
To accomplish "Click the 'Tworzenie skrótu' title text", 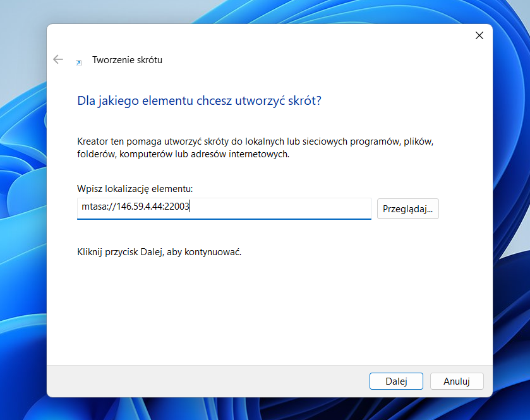I will pyautogui.click(x=127, y=60).
